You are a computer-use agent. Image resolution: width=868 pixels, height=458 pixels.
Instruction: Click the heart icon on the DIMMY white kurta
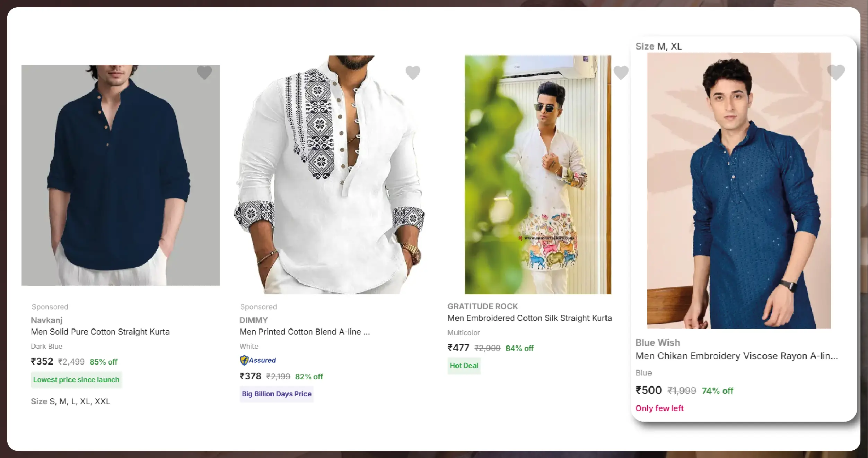(x=413, y=72)
